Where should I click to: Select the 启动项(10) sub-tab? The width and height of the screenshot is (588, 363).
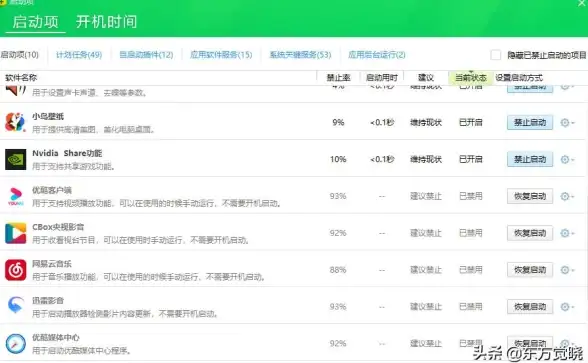point(20,55)
